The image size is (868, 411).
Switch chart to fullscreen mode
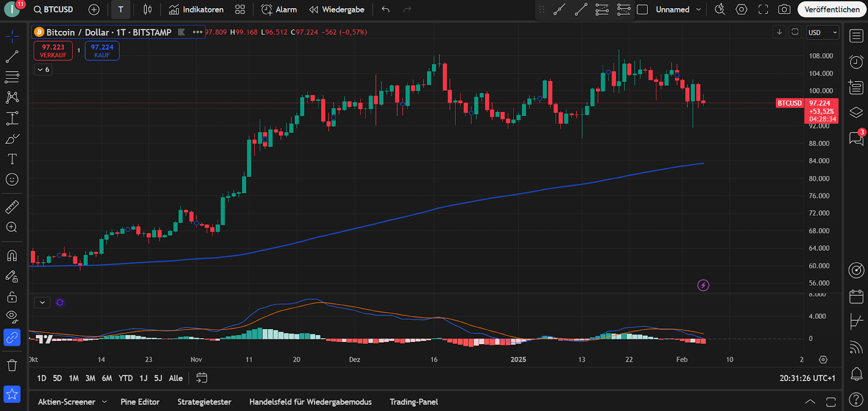coord(763,9)
